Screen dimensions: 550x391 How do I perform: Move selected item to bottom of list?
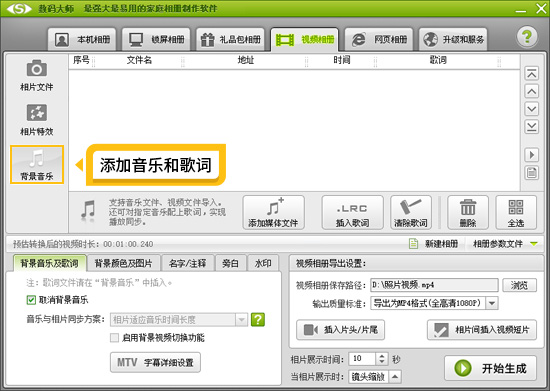tap(531, 127)
